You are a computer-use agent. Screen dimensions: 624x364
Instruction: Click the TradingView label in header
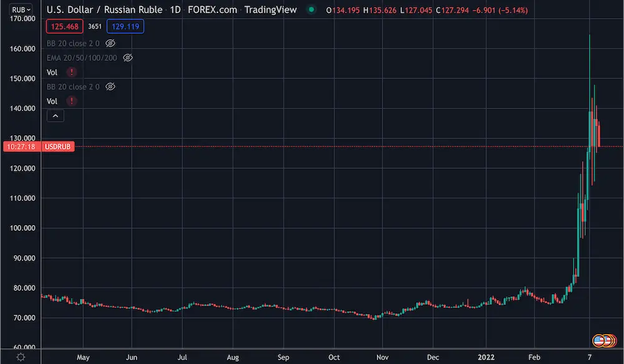pyautogui.click(x=271, y=10)
